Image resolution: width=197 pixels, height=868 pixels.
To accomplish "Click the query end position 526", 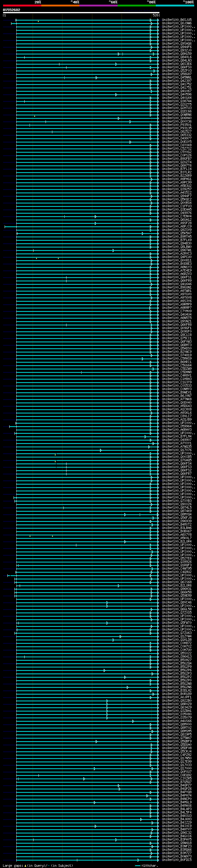I will 155,15.
